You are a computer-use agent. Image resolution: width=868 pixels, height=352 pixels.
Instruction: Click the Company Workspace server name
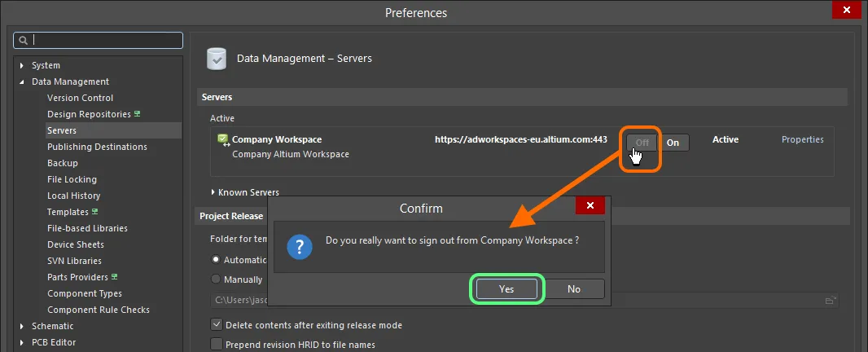[277, 139]
